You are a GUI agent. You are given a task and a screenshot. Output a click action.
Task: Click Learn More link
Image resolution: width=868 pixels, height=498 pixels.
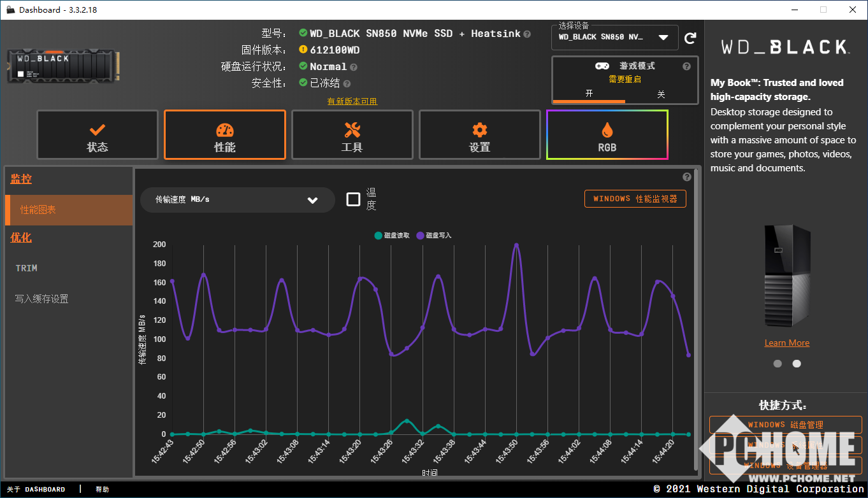(787, 343)
